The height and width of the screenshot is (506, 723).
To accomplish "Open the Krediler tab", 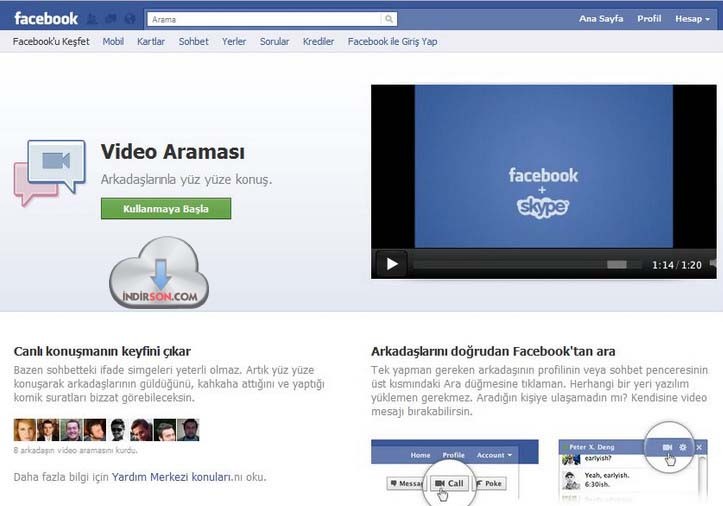I will [318, 42].
